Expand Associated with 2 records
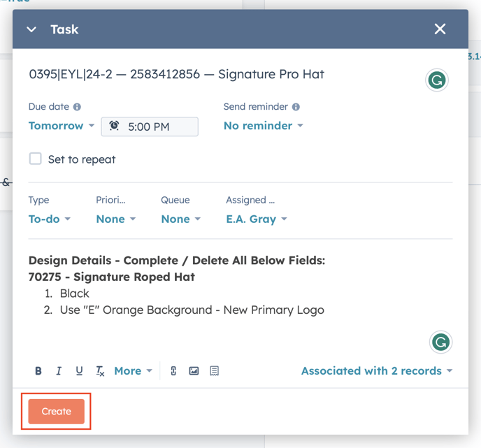Screen dimensions: 481x448 [x=376, y=371]
